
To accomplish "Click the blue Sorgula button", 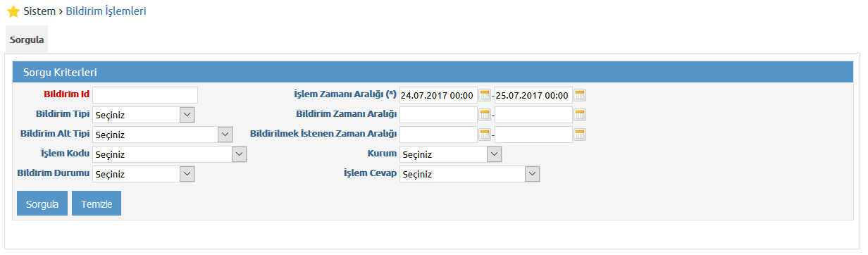I will (42, 203).
